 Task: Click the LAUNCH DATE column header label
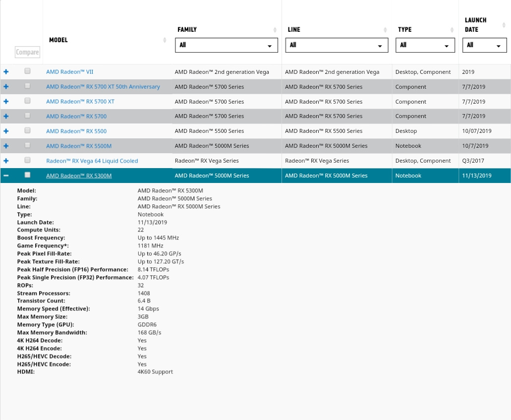click(x=476, y=25)
